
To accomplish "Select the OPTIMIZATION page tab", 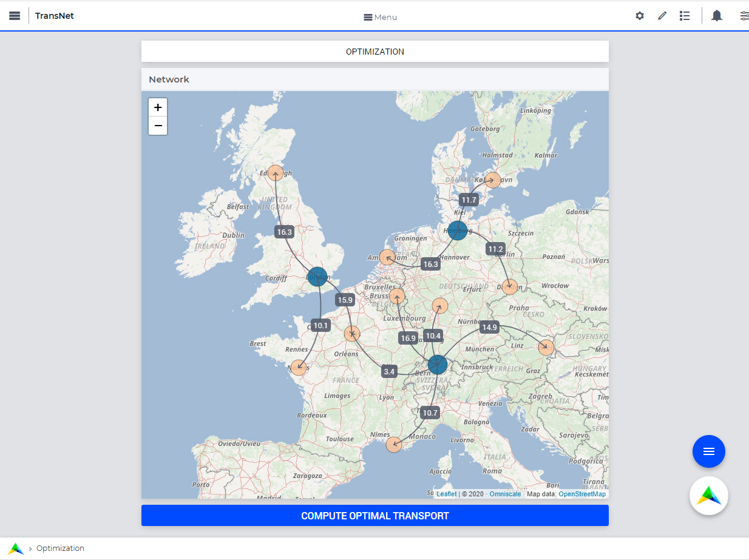I will (375, 52).
